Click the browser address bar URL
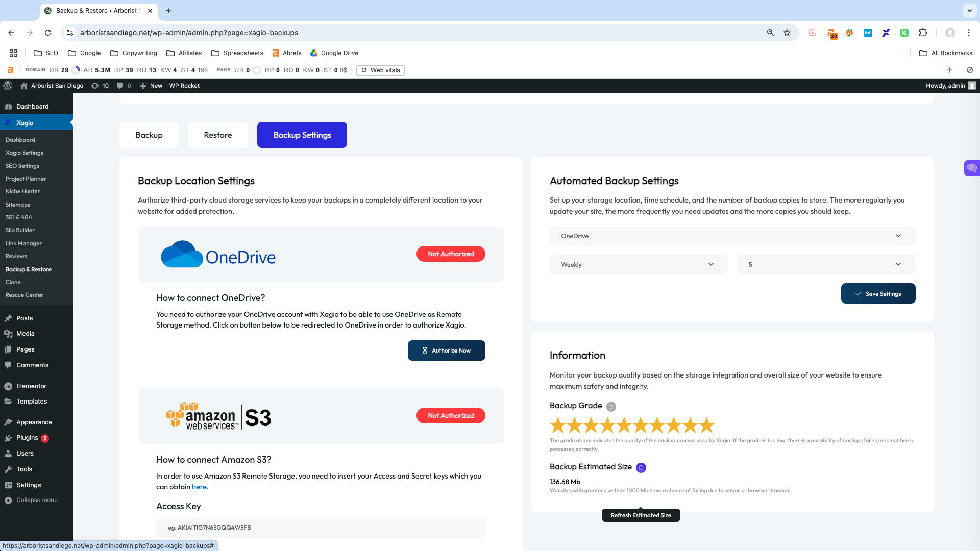The width and height of the screenshot is (980, 551). pyautogui.click(x=189, y=33)
